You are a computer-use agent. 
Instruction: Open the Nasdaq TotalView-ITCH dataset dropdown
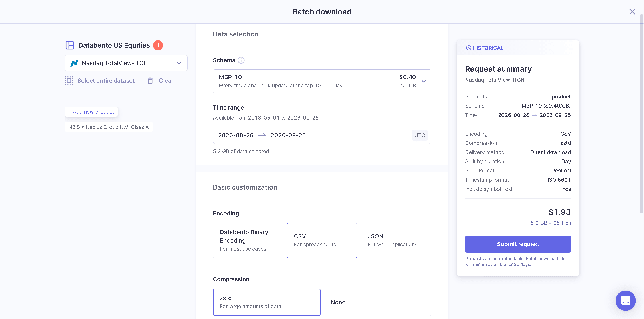126,63
